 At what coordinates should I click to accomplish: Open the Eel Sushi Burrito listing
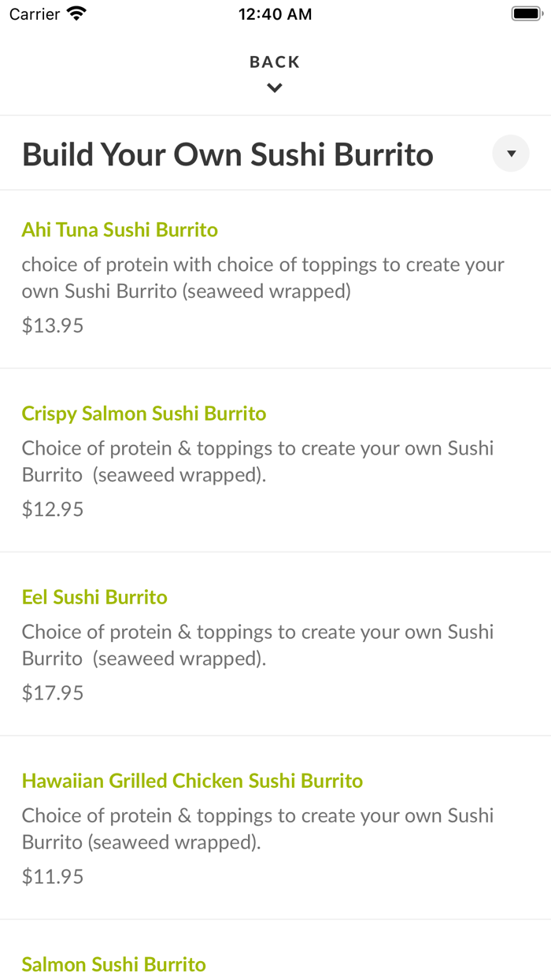(x=94, y=597)
